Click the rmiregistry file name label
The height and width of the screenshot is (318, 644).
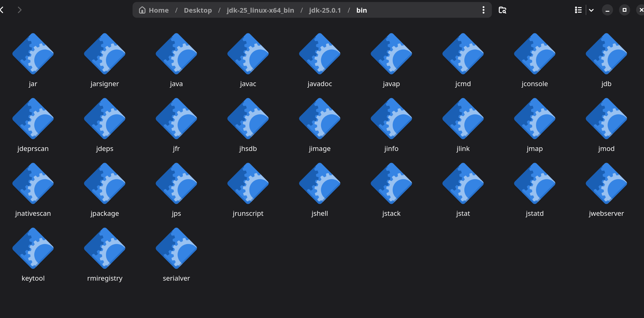[105, 278]
